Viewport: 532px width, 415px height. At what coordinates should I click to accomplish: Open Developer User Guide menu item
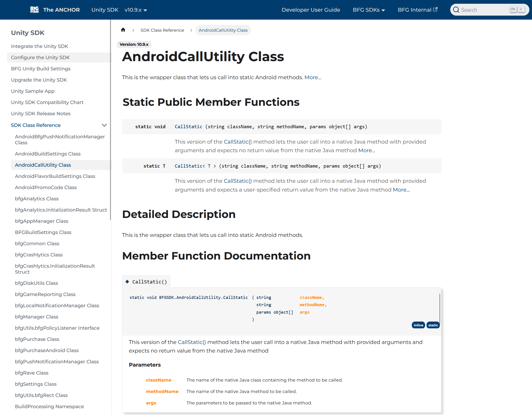click(310, 10)
